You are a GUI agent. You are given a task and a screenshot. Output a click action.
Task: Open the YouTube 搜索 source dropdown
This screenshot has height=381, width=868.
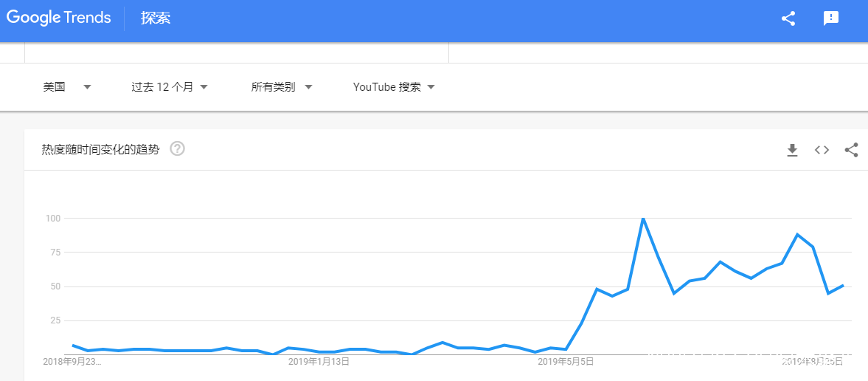(x=394, y=87)
